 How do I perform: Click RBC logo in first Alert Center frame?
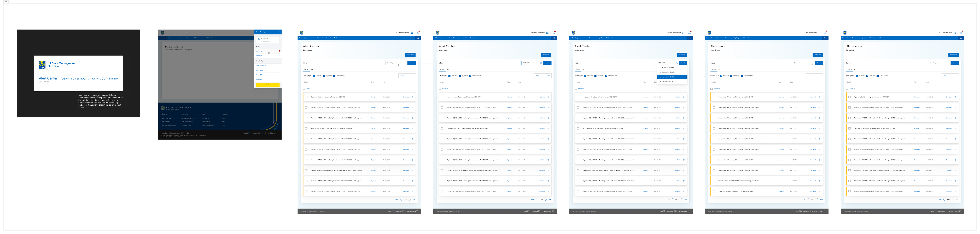[x=302, y=33]
